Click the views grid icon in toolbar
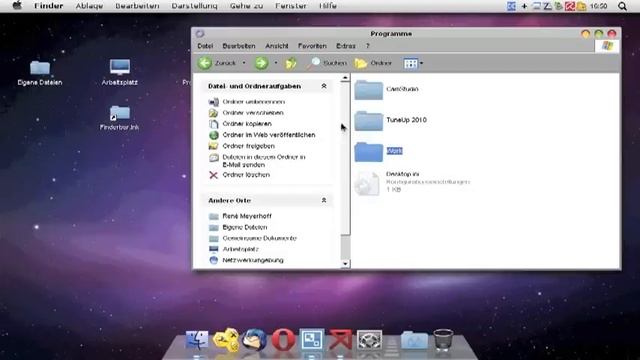The height and width of the screenshot is (360, 640). coord(411,63)
